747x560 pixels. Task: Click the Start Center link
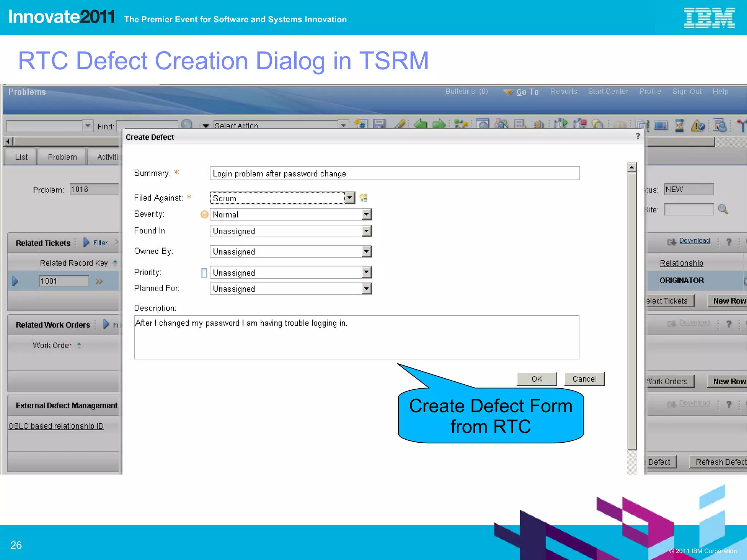(x=608, y=92)
